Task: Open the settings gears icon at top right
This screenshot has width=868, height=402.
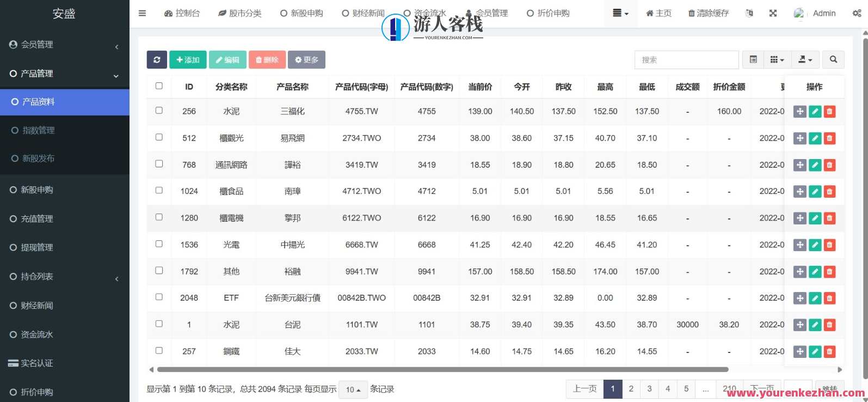Action: (857, 13)
